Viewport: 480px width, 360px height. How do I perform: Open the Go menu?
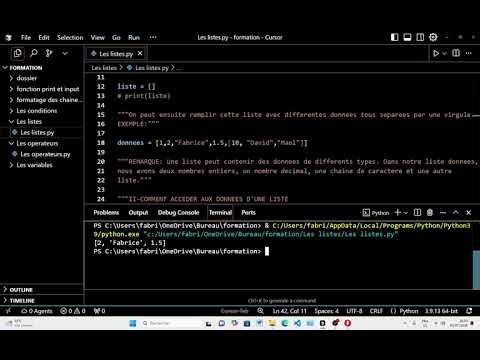click(116, 38)
